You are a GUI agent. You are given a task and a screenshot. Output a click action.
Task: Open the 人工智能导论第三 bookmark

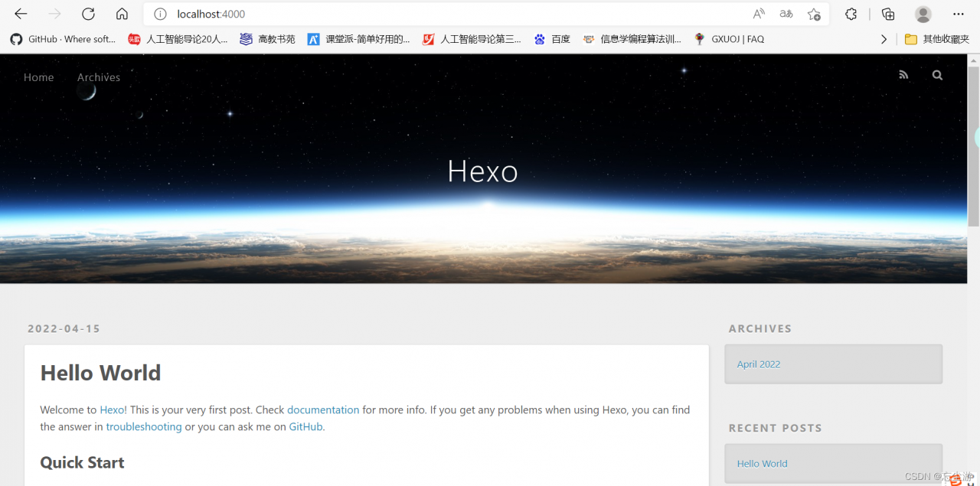pos(472,39)
